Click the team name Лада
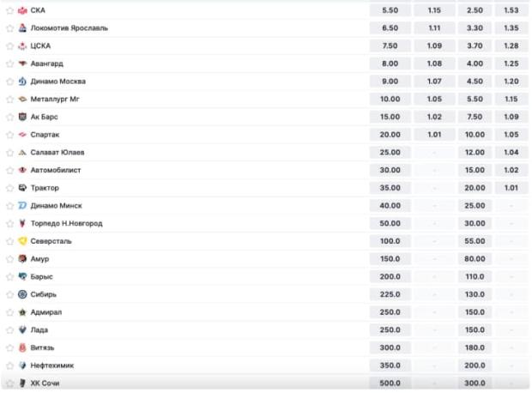This screenshot has width=532, height=393. click(x=39, y=330)
